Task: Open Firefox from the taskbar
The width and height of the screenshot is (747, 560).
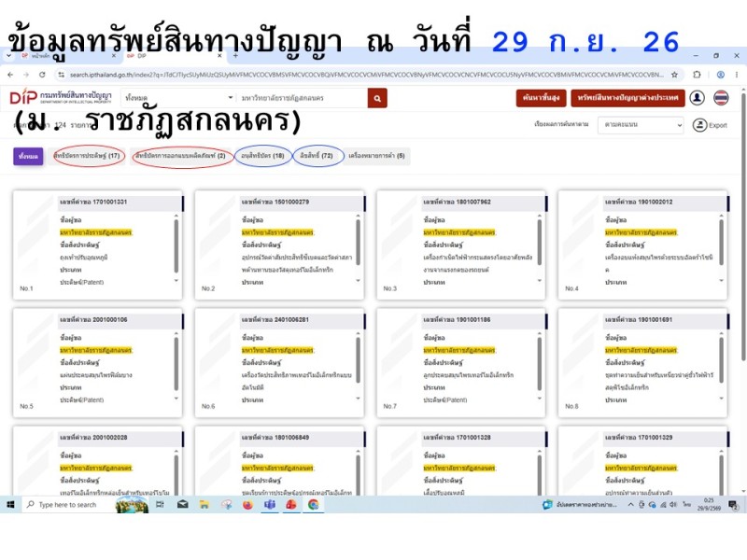Action: coord(247,504)
